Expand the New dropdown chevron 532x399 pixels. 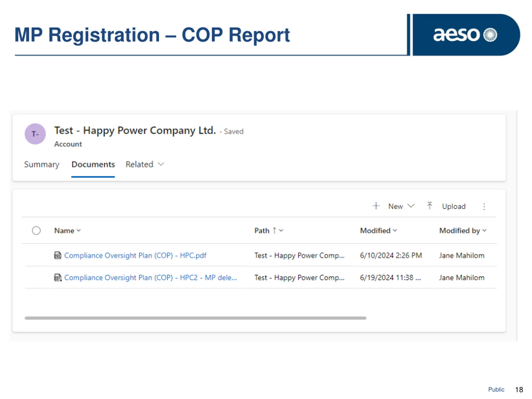click(411, 206)
